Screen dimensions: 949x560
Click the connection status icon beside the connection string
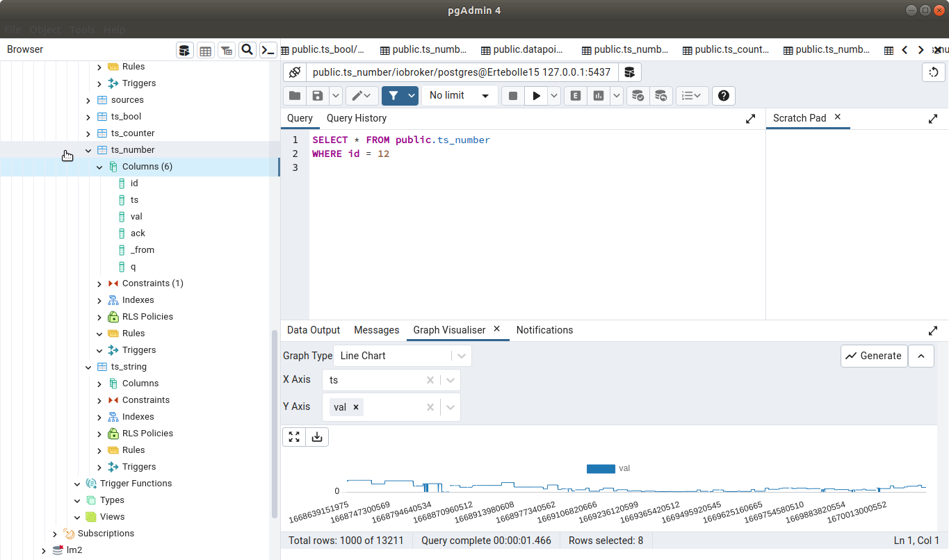click(295, 72)
